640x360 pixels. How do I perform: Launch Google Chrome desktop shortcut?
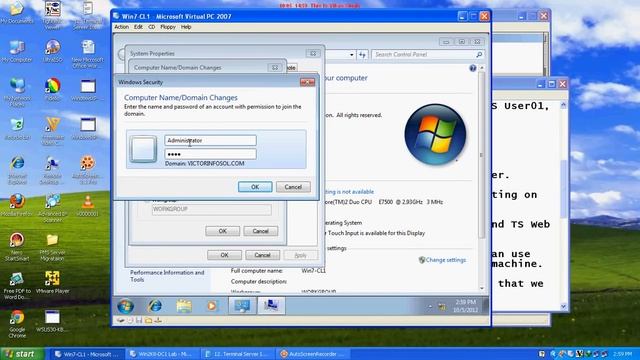(x=17, y=323)
